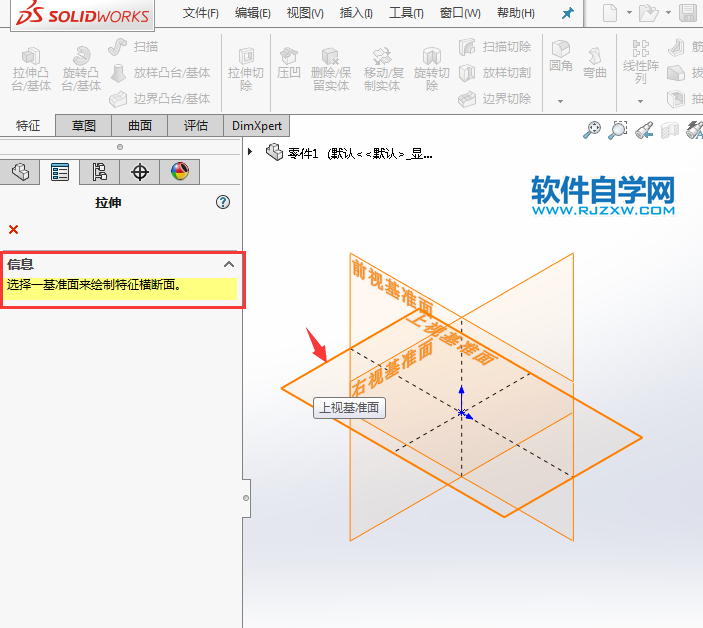This screenshot has height=628, width=703.
Task: Open the 插入(I) menu
Action: (x=356, y=13)
